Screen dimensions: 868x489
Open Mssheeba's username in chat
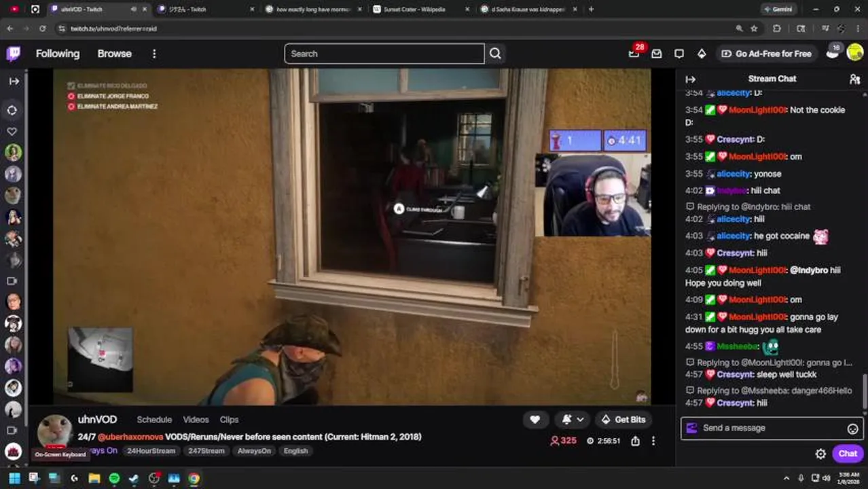(x=738, y=346)
